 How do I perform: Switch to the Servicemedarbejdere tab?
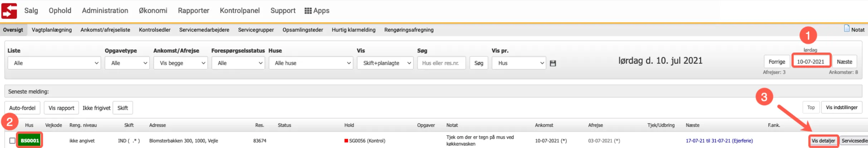pos(204,30)
